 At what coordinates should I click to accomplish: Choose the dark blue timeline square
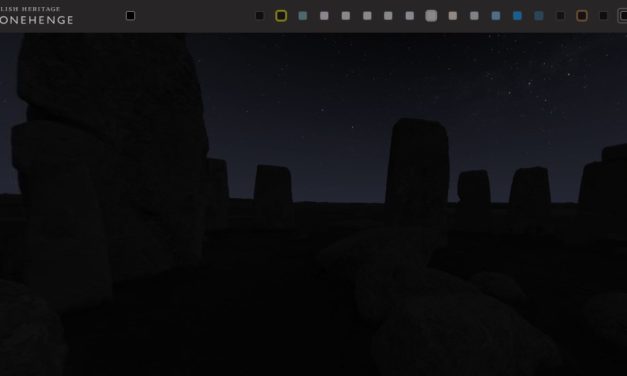pos(539,16)
